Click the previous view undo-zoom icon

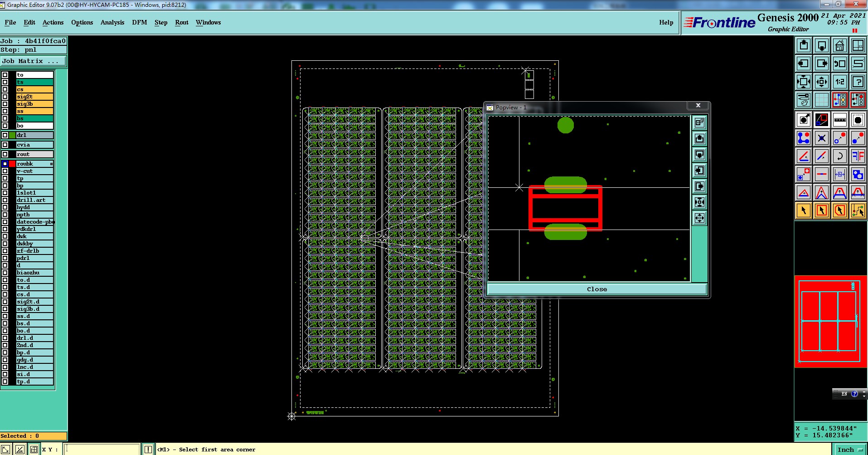click(x=840, y=64)
